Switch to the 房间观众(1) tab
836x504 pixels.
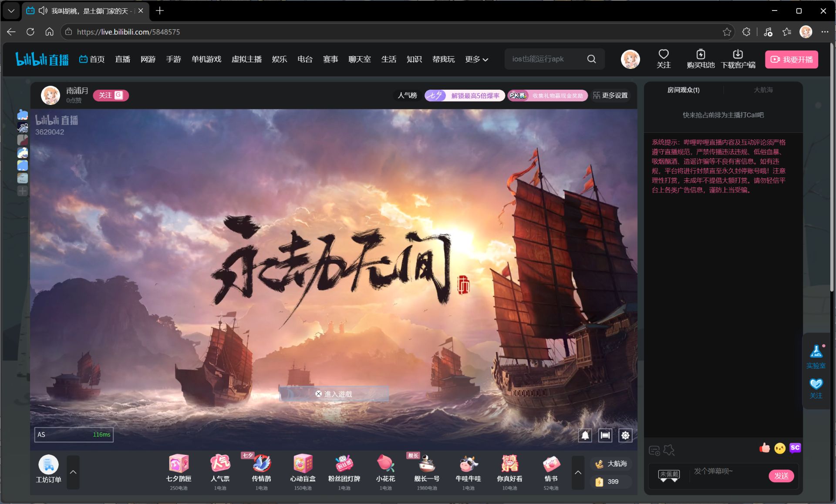point(683,90)
